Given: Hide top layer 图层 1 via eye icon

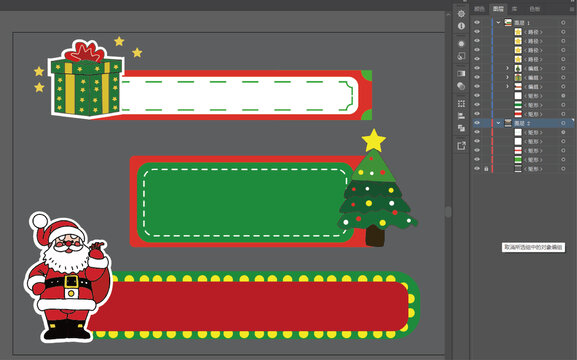Looking at the screenshot, I should 477,22.
